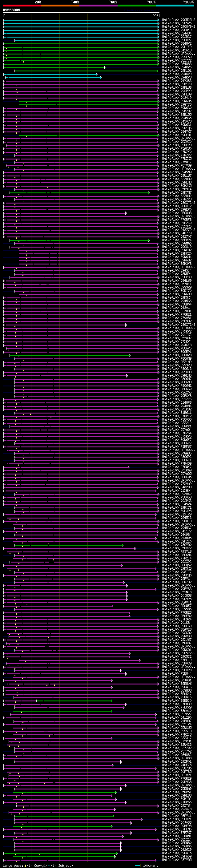Click the hit label UniRef100_Q42618
Image resolution: width=197 pixels, height=868 pixels.
pyautogui.click(x=177, y=50)
